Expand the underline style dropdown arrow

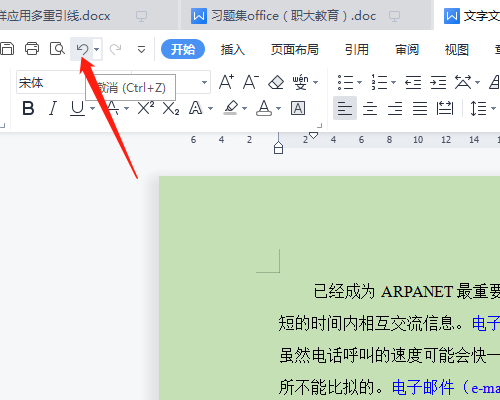[92, 108]
